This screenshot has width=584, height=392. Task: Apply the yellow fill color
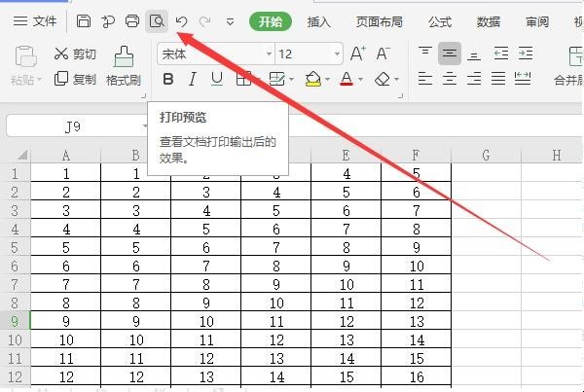coord(313,79)
